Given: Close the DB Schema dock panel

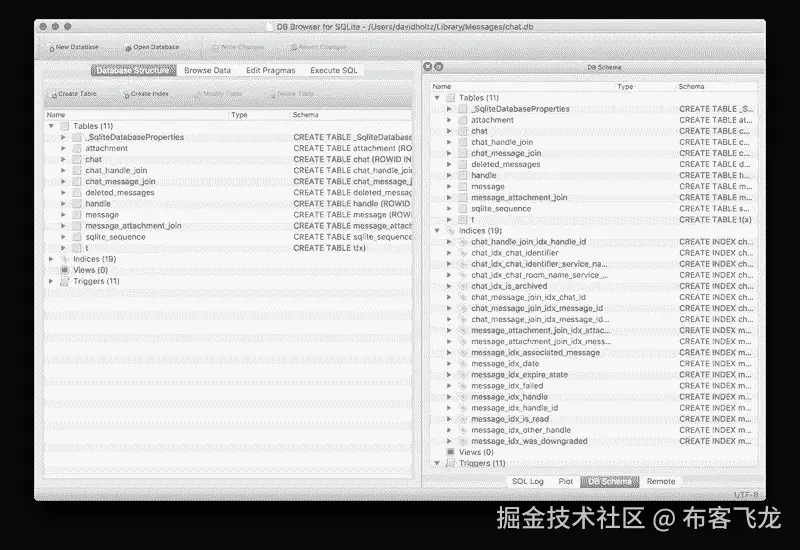Looking at the screenshot, I should tap(428, 66).
